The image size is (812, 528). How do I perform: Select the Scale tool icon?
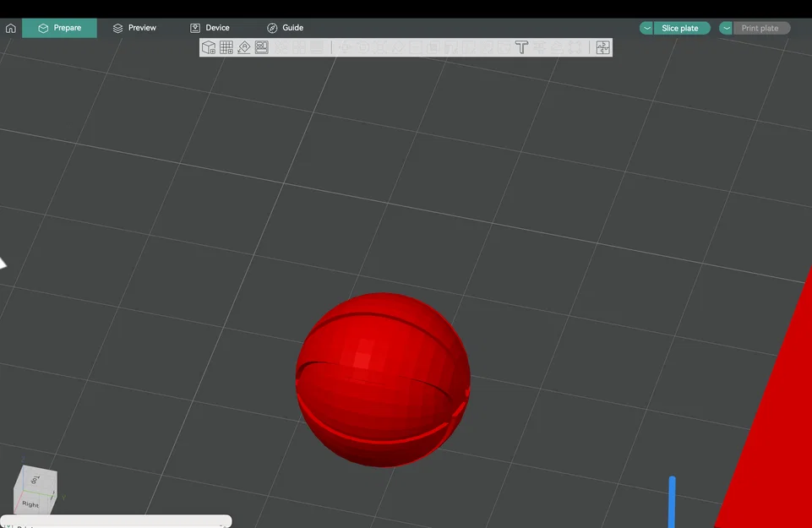[x=380, y=47]
